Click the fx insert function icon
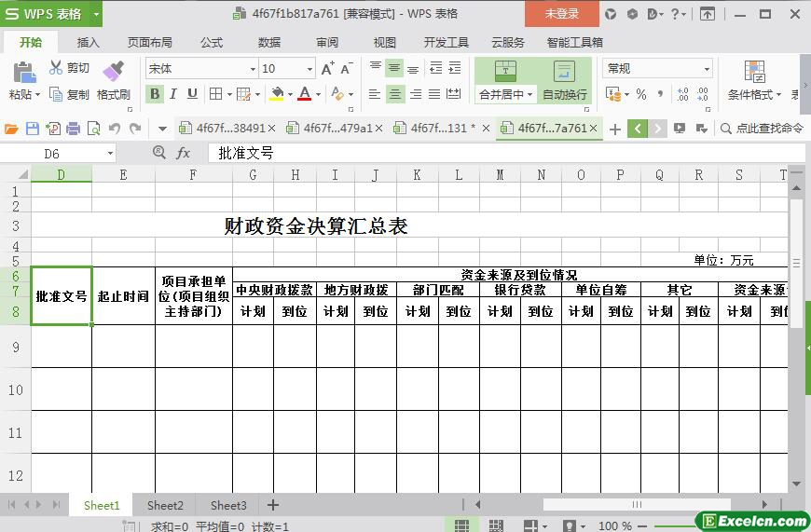The width and height of the screenshot is (811, 532). click(x=183, y=153)
